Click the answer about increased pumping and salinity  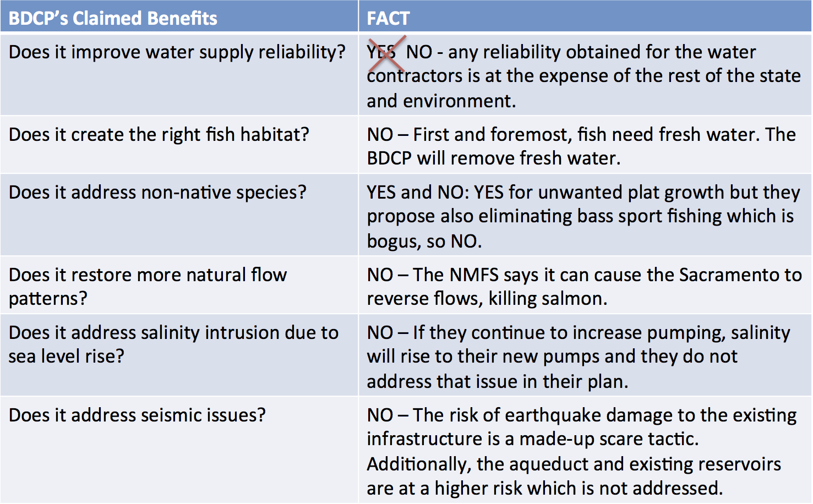pyautogui.click(x=578, y=357)
